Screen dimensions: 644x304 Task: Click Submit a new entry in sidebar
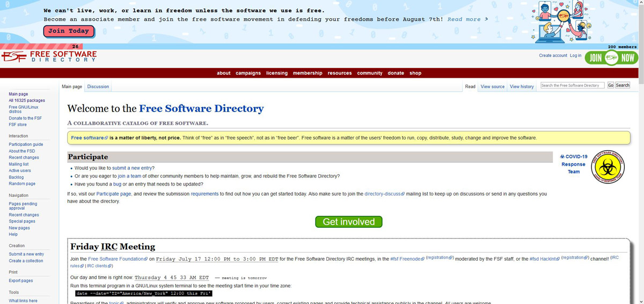[26, 254]
